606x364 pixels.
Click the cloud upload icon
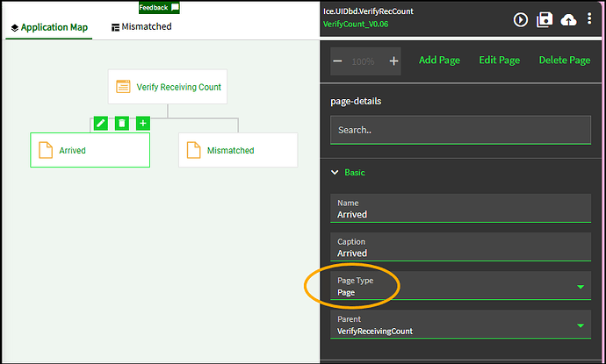[569, 19]
